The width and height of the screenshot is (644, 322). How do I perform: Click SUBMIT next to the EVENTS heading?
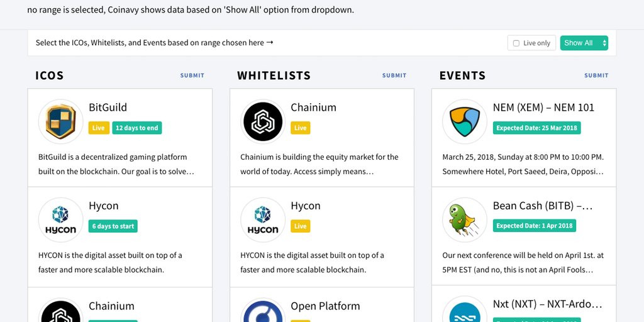tap(596, 75)
